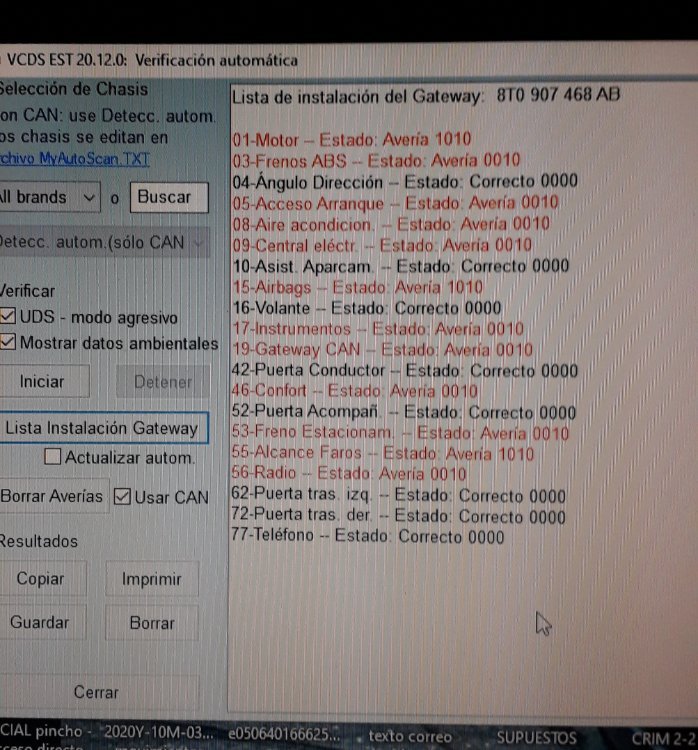
Task: Select the 55-Alcance Faros line
Action: coord(383,453)
